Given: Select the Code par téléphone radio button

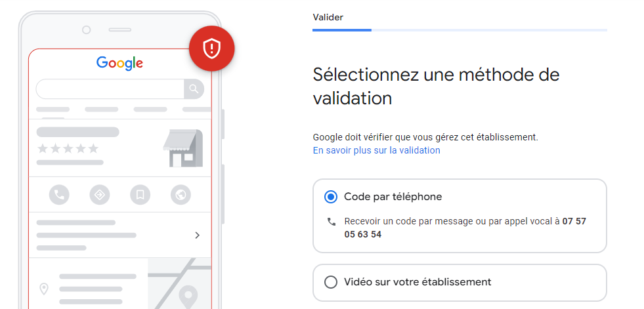Looking at the screenshot, I should 331,197.
